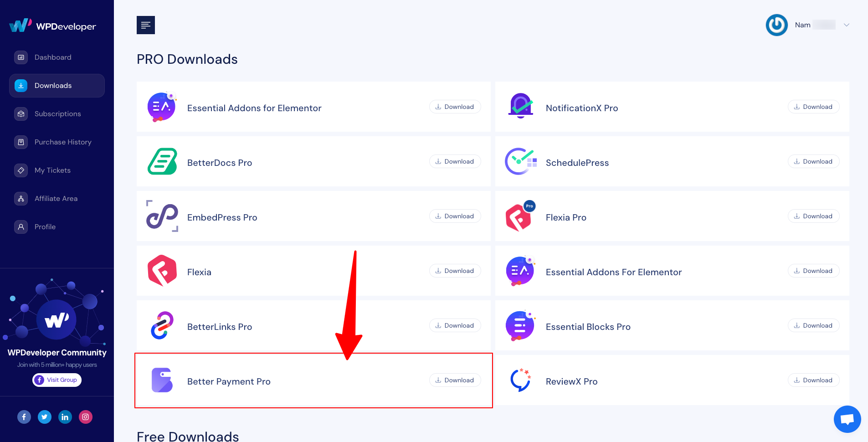Open Purchase History from the sidebar icon
This screenshot has width=868, height=442.
pyautogui.click(x=21, y=142)
